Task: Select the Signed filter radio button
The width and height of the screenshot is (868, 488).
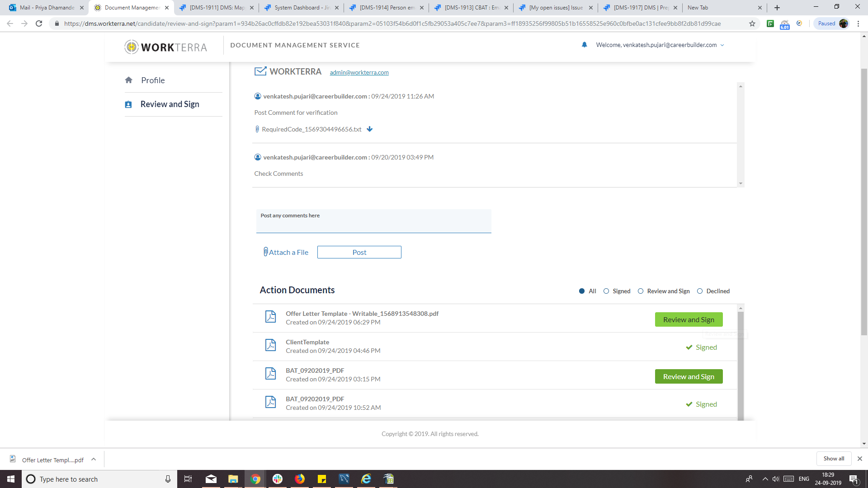Action: (x=606, y=291)
